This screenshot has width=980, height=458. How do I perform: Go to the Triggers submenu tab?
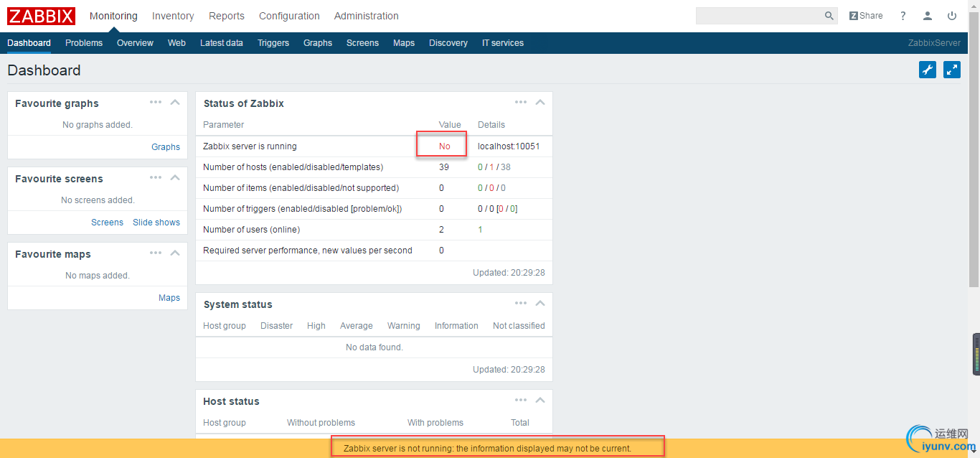pyautogui.click(x=273, y=43)
